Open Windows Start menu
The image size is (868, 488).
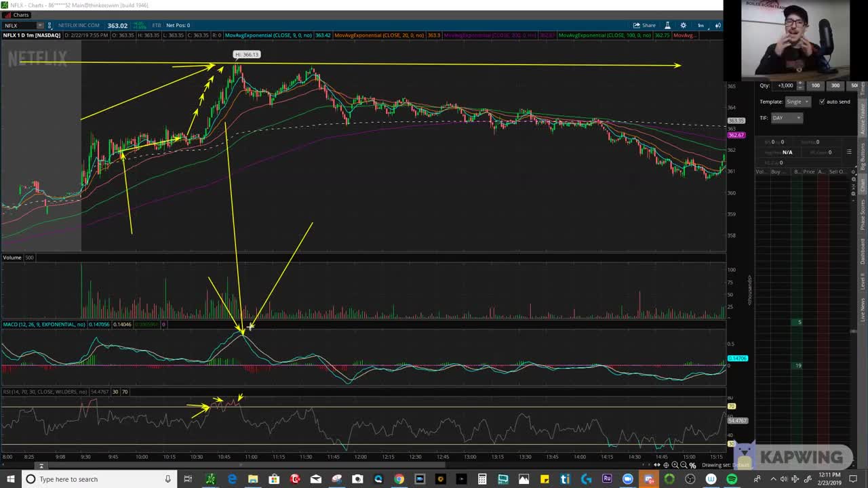[10, 479]
